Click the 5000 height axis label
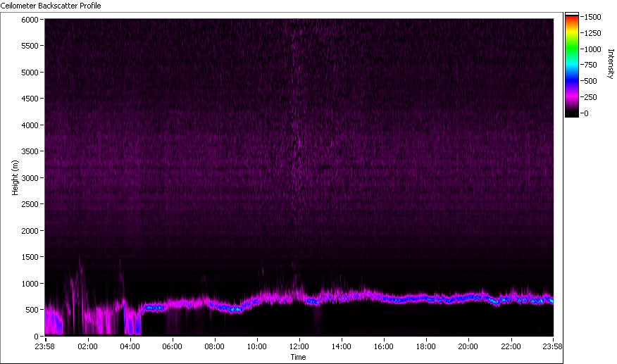 [30, 73]
